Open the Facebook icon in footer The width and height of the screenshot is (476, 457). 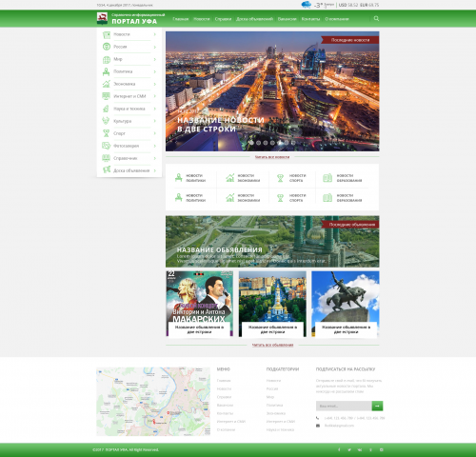click(339, 449)
